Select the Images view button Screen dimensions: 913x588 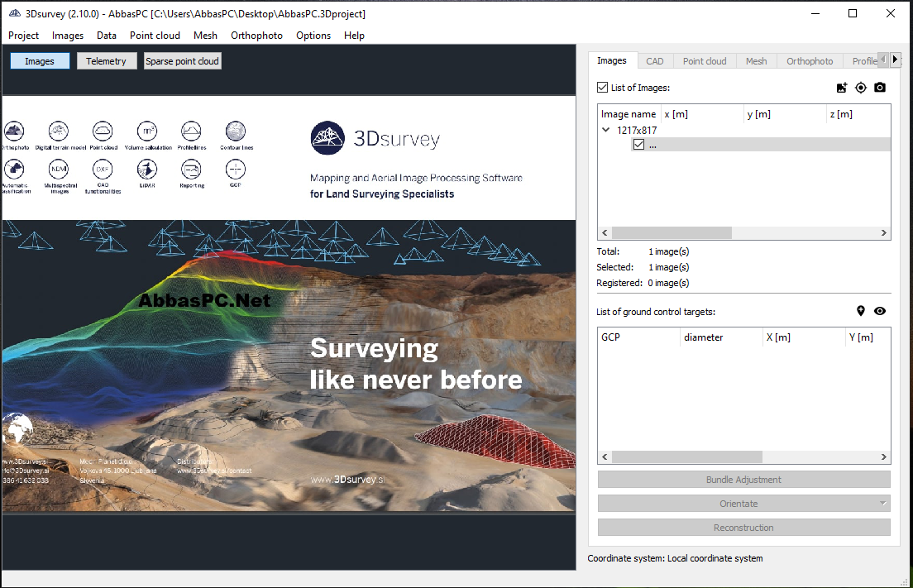(40, 61)
